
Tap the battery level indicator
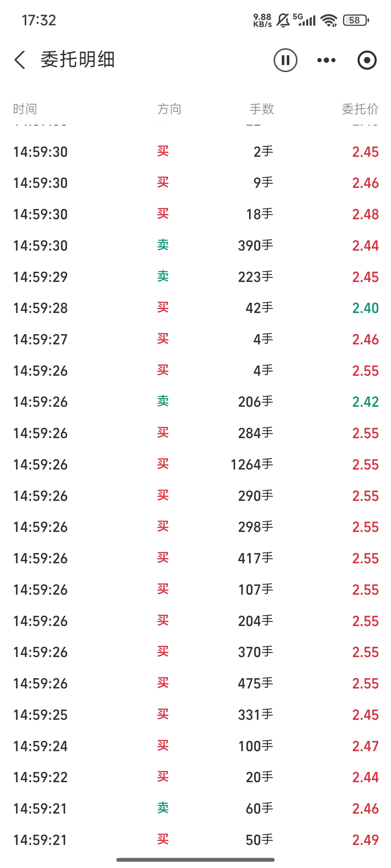pos(355,20)
